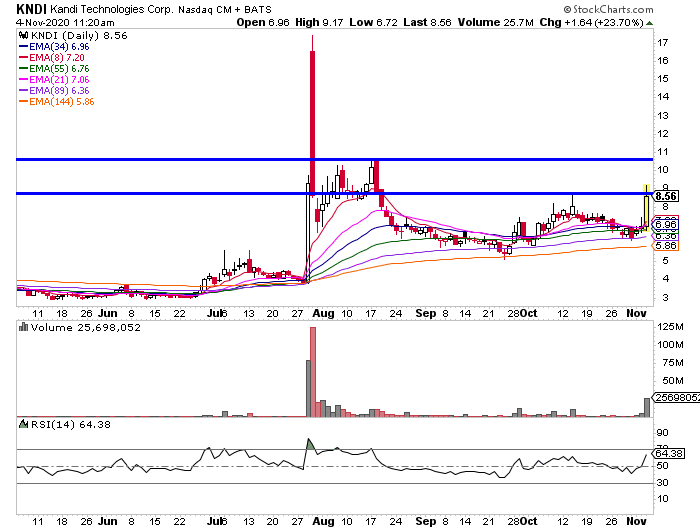This screenshot has height=530, width=700.
Task: Click the Nov label on price time axis
Action: pos(636,313)
